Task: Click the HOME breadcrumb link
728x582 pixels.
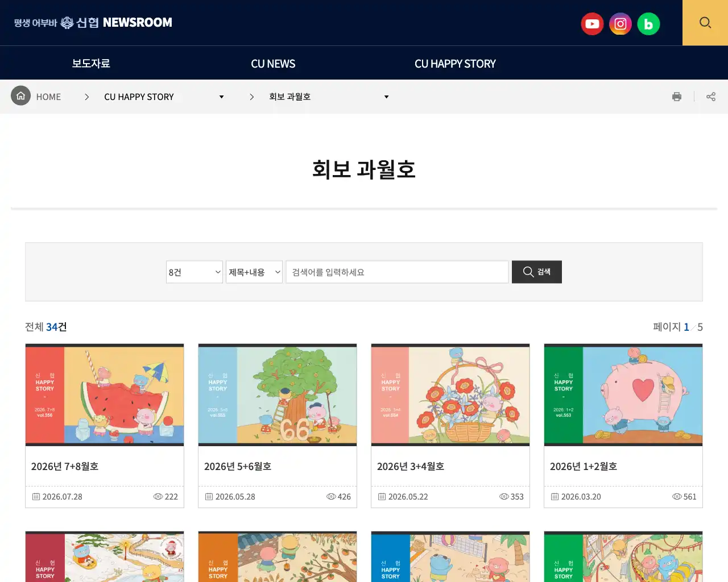Action: 48,97
